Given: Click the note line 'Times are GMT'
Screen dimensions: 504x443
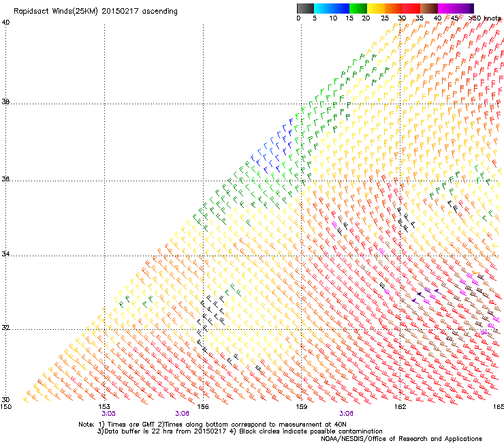Looking at the screenshot, I should (x=131, y=425).
